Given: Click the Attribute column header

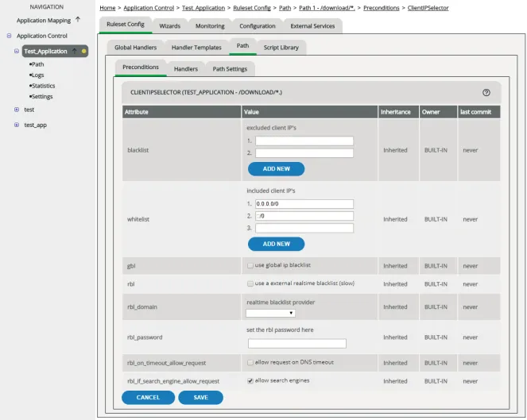Looking at the screenshot, I should 181,112.
